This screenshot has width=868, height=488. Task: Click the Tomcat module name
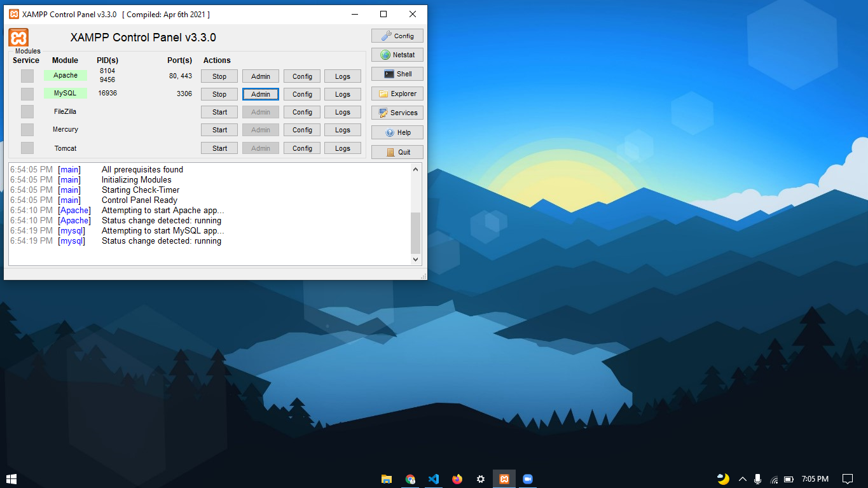point(65,148)
